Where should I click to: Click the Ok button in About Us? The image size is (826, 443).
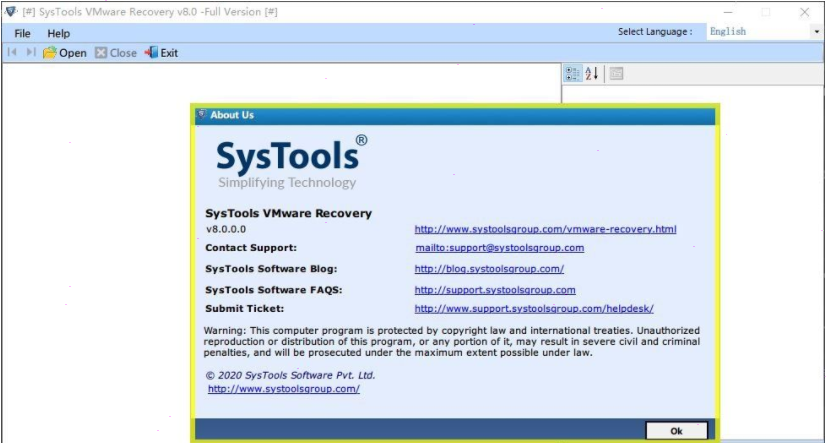(676, 431)
